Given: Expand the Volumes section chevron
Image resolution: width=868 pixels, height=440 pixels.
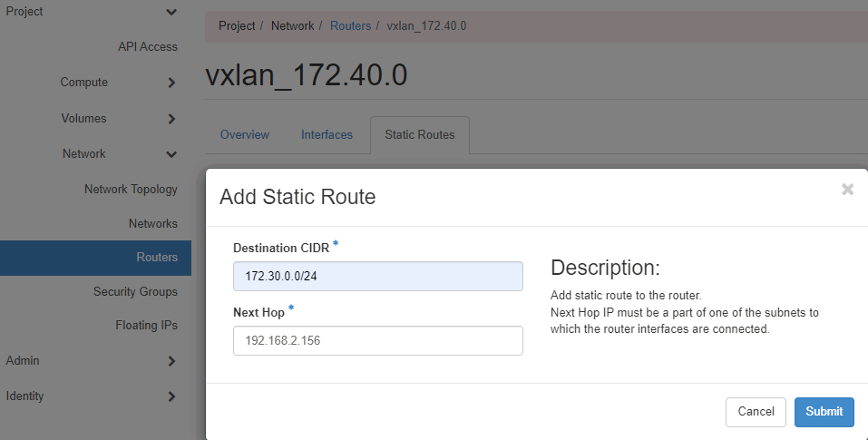Looking at the screenshot, I should click(x=171, y=119).
